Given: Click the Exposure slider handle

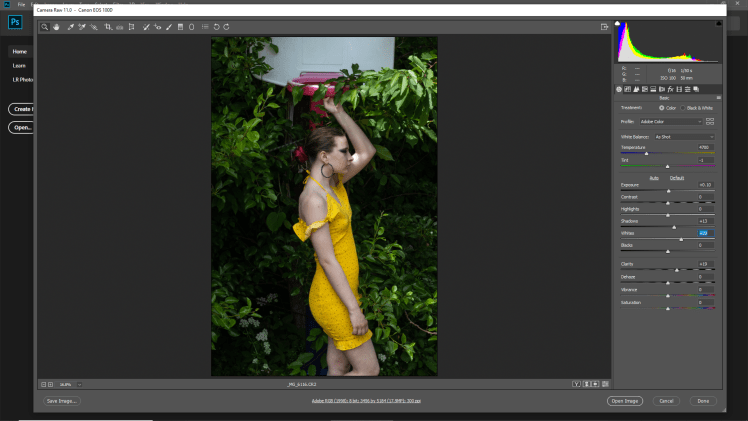Looking at the screenshot, I should tap(669, 190).
